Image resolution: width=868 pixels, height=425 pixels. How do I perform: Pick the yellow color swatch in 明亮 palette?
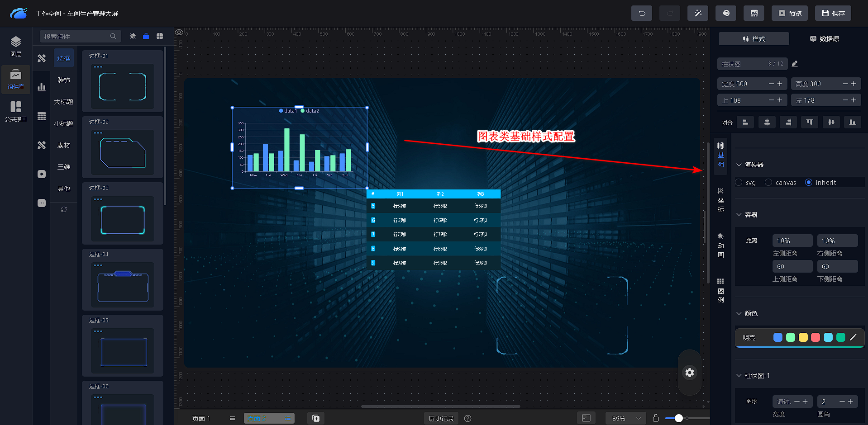[x=803, y=338]
